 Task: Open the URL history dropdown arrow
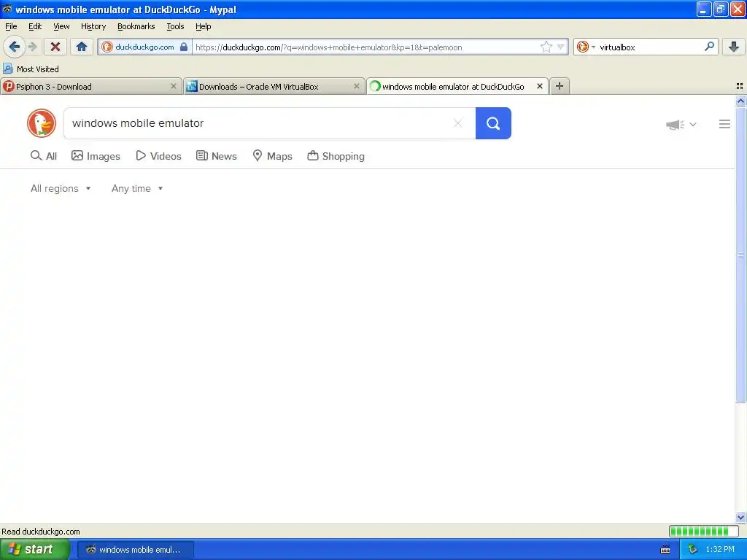point(561,47)
